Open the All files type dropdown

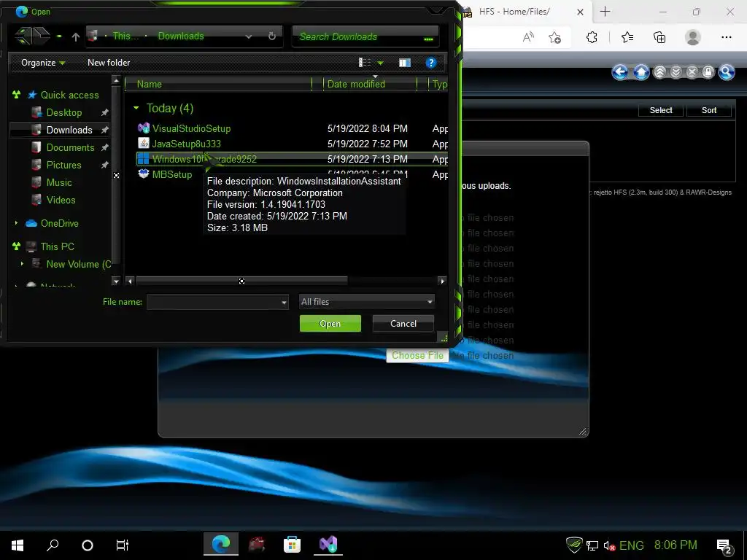coord(366,301)
